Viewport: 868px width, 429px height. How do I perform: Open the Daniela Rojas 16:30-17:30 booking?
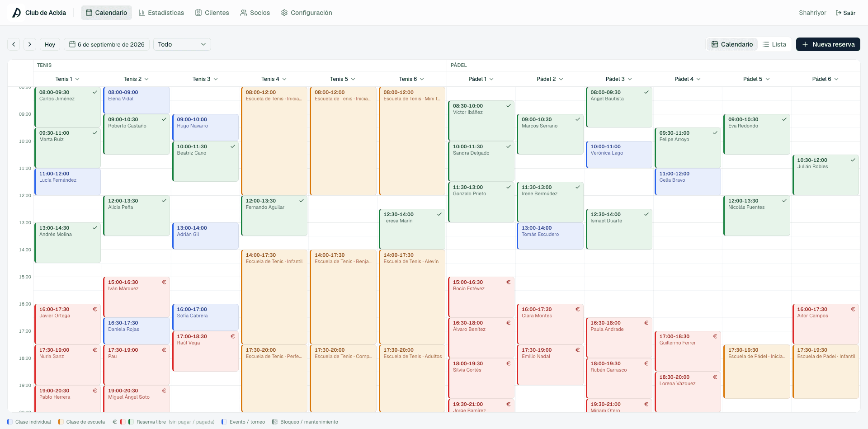point(136,331)
